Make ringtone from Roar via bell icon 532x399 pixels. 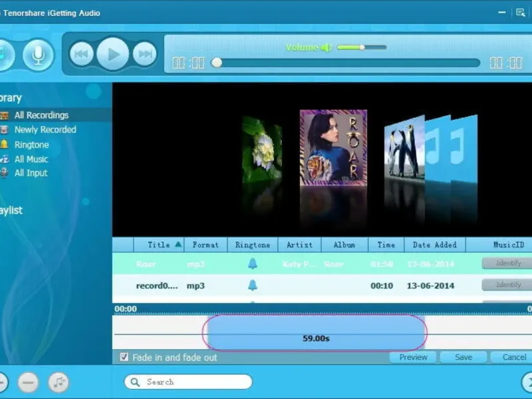[x=253, y=263]
